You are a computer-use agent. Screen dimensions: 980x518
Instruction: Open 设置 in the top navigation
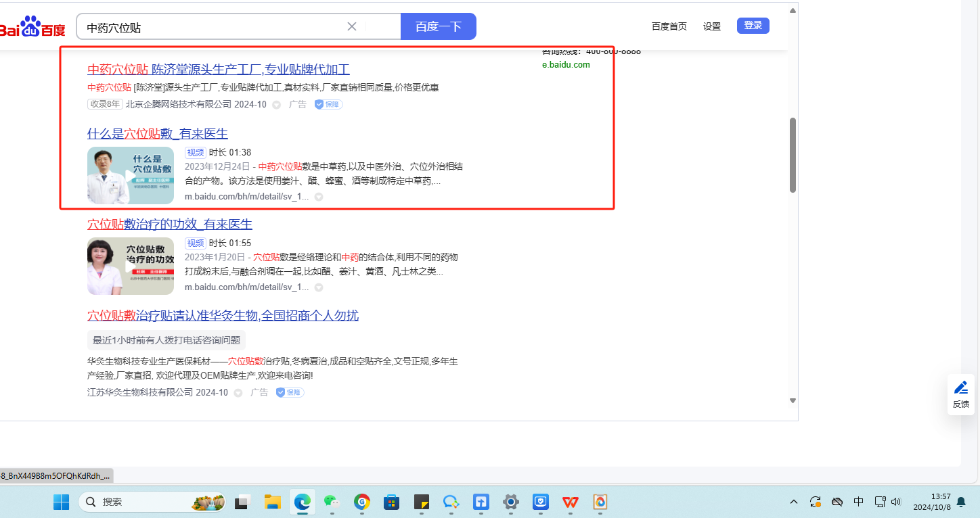point(712,26)
